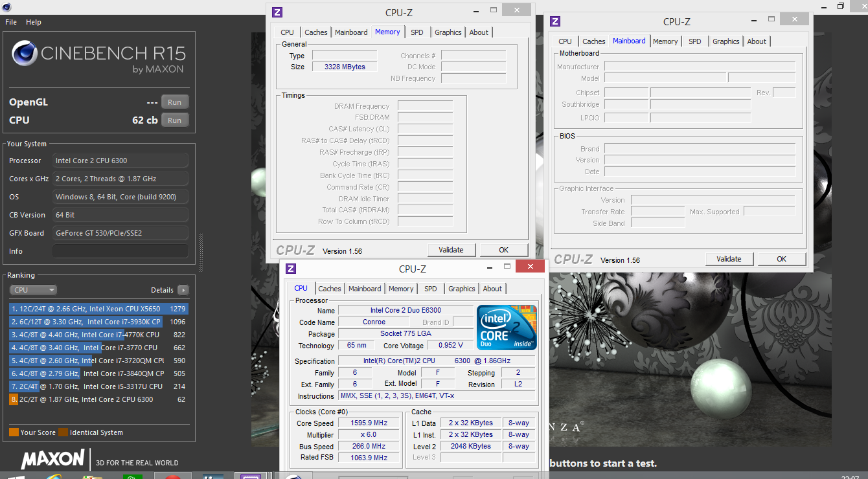Image resolution: width=868 pixels, height=479 pixels.
Task: Switch to Graphics tab in Memory CPU-Z window
Action: [x=448, y=32]
